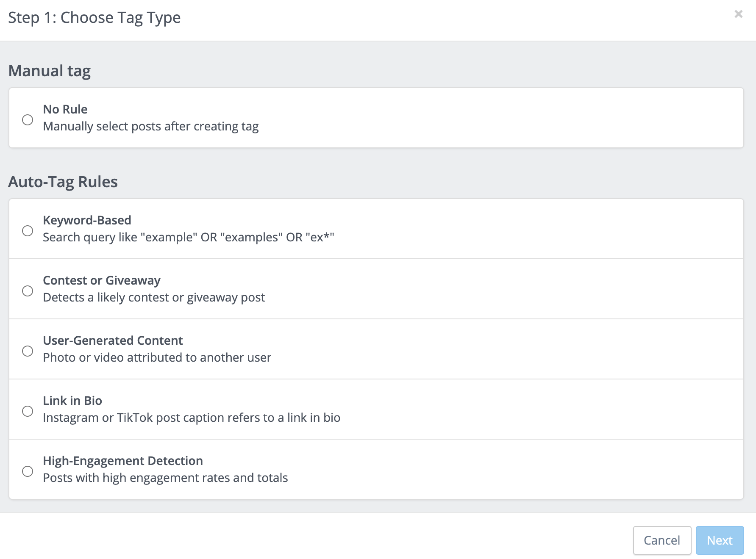Click the Link in Bio option row

coord(377,409)
